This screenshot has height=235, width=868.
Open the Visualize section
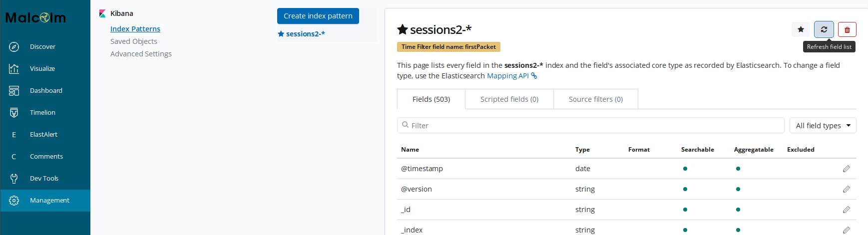click(x=42, y=68)
